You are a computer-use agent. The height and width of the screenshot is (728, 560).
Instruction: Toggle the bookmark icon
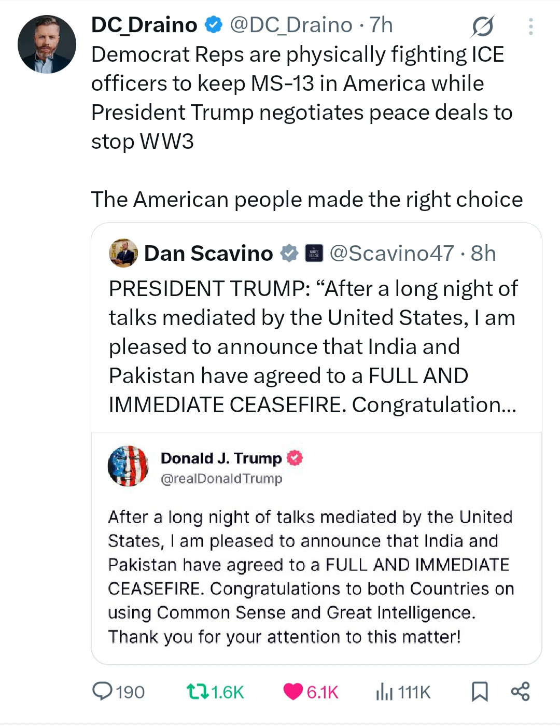coord(480,691)
